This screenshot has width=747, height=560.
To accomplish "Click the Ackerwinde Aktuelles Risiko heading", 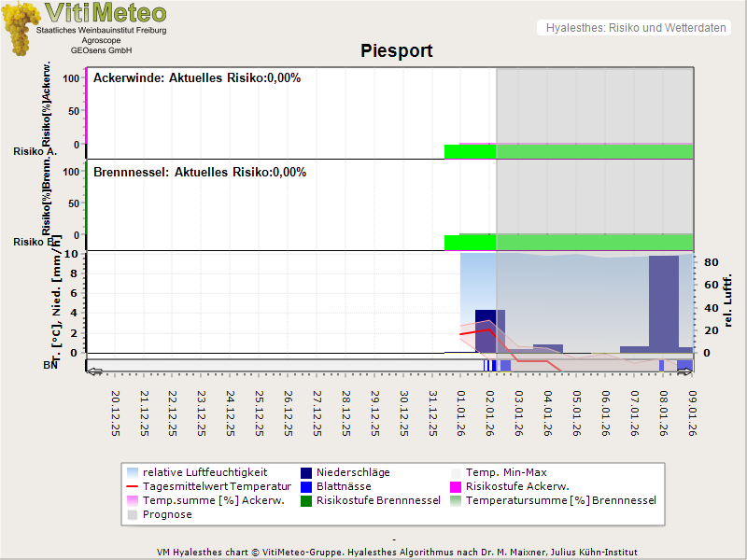I will [197, 78].
